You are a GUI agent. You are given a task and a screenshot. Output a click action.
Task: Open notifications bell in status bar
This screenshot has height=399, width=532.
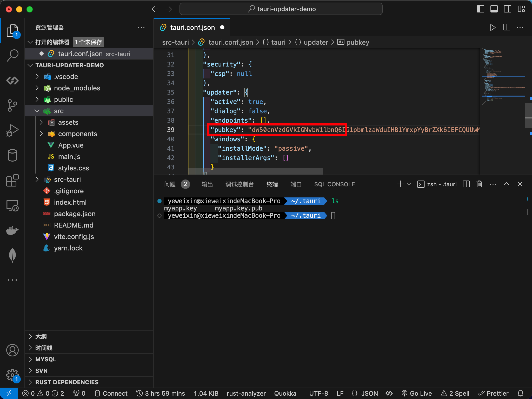coord(521,393)
